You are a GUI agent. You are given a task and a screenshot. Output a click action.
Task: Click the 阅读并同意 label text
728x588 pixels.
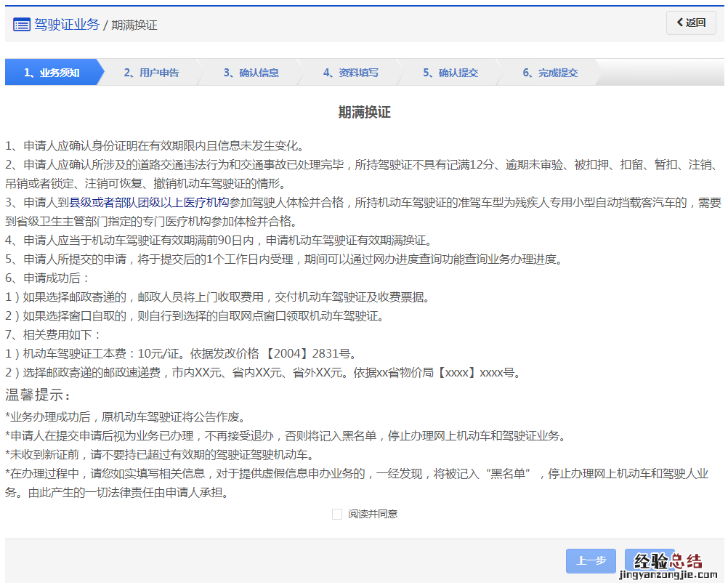tap(372, 514)
